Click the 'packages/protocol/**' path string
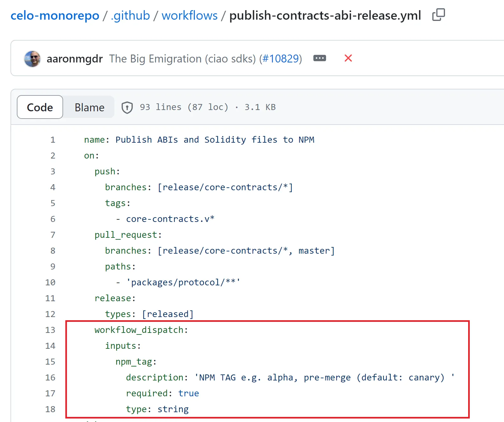 pos(183,282)
